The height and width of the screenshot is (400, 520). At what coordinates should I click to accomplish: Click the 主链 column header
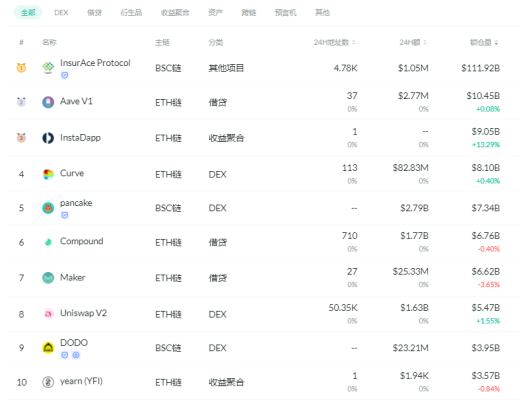pyautogui.click(x=162, y=42)
